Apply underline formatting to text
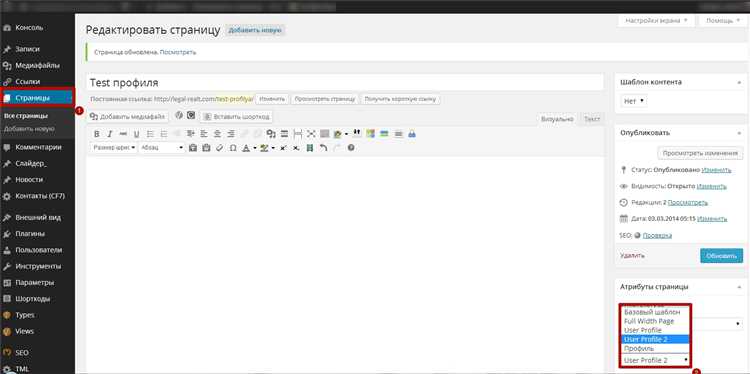The image size is (750, 374). (137, 134)
